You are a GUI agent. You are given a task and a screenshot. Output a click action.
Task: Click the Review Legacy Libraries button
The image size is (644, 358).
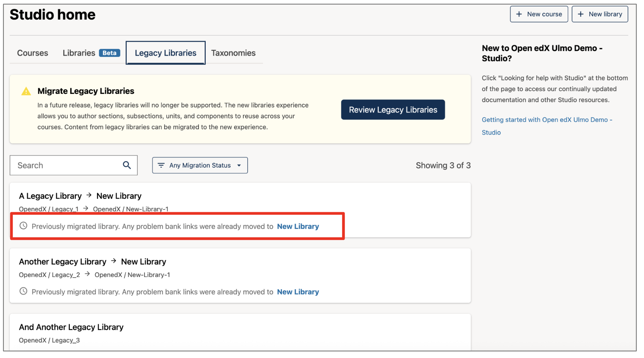[392, 110]
